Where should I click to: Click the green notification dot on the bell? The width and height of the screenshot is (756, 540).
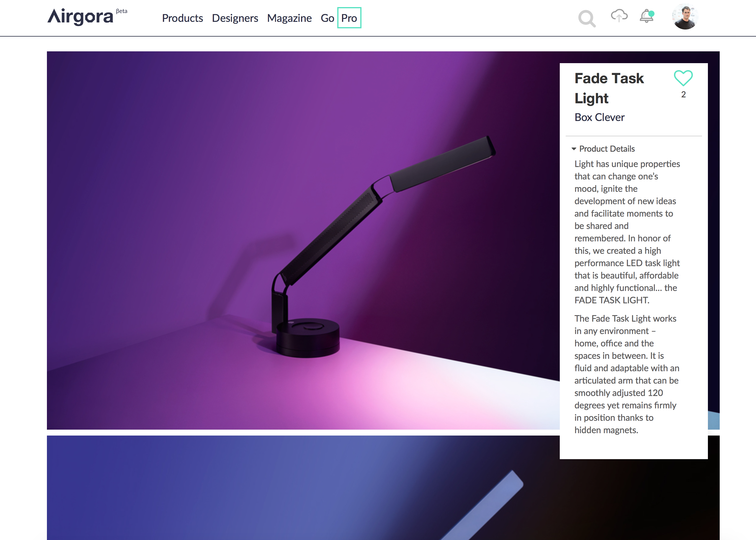(x=651, y=14)
